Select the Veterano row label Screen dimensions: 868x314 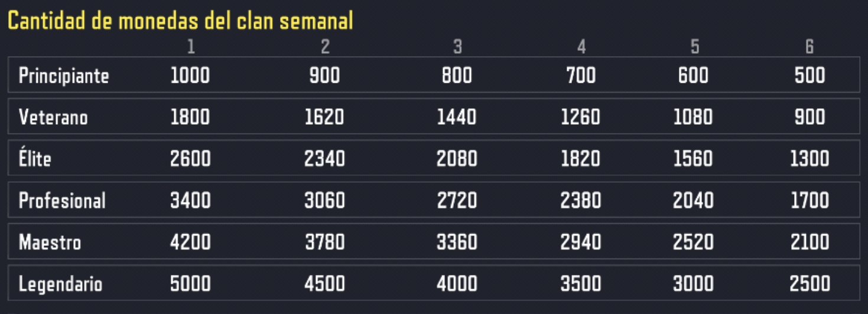tap(53, 117)
